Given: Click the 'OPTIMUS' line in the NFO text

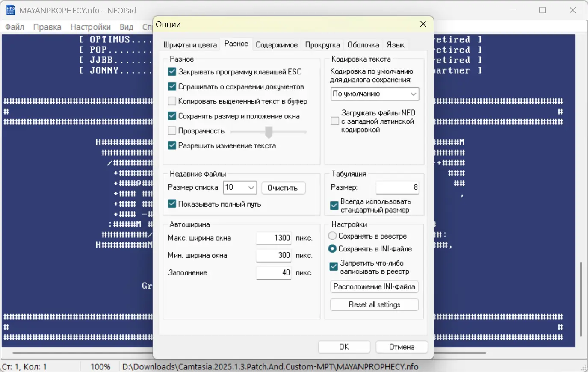Looking at the screenshot, I should (115, 40).
